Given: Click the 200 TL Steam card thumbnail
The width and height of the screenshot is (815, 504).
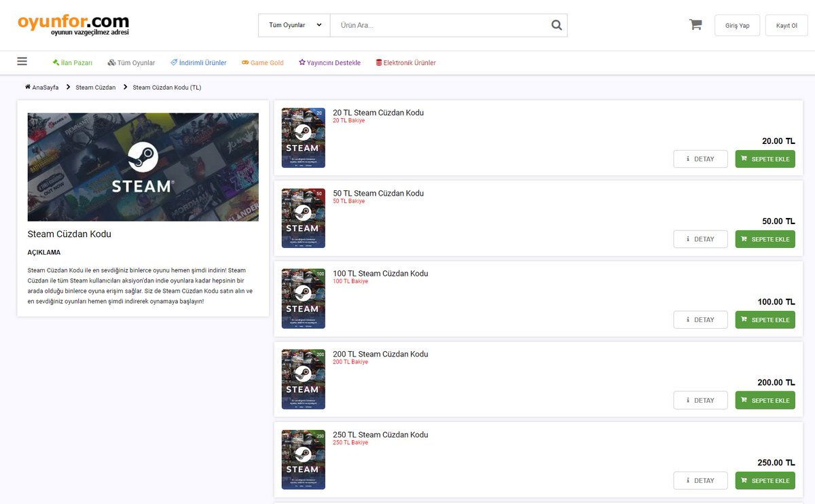Looking at the screenshot, I should click(304, 379).
